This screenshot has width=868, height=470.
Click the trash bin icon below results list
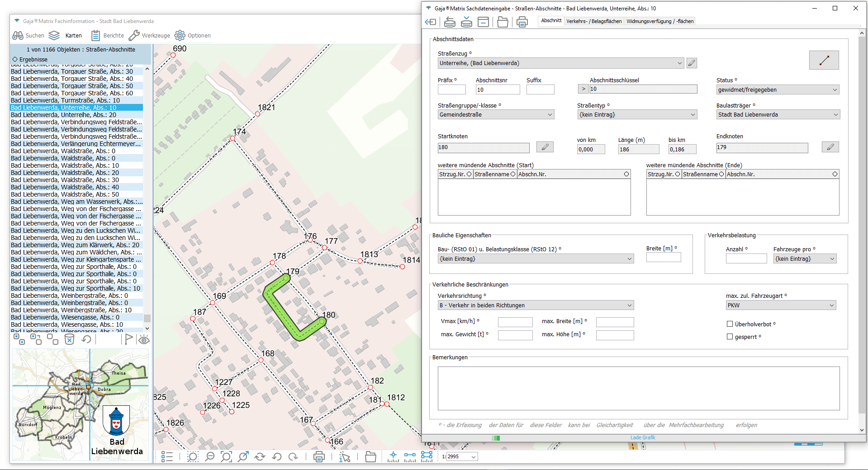[x=69, y=339]
